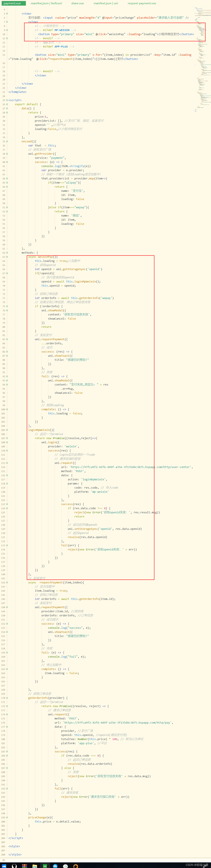Collapse the view block at line 5

(7, 14)
